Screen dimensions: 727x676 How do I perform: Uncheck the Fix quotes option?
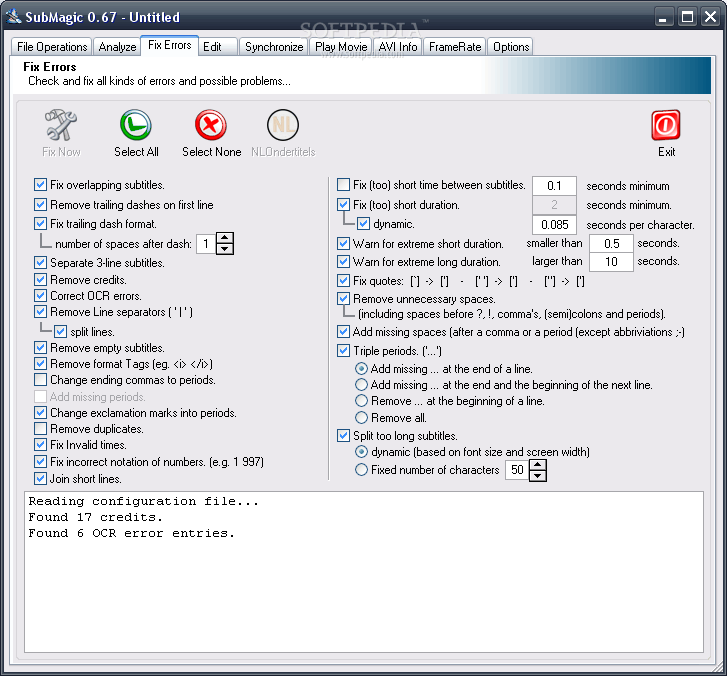point(343,281)
